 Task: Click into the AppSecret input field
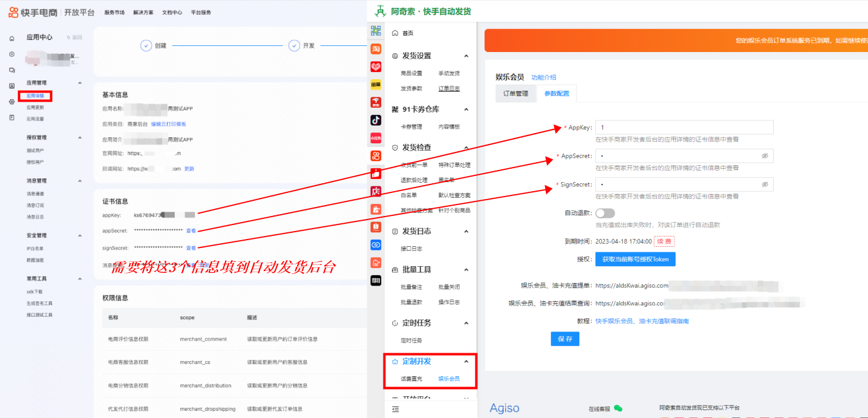click(x=684, y=156)
